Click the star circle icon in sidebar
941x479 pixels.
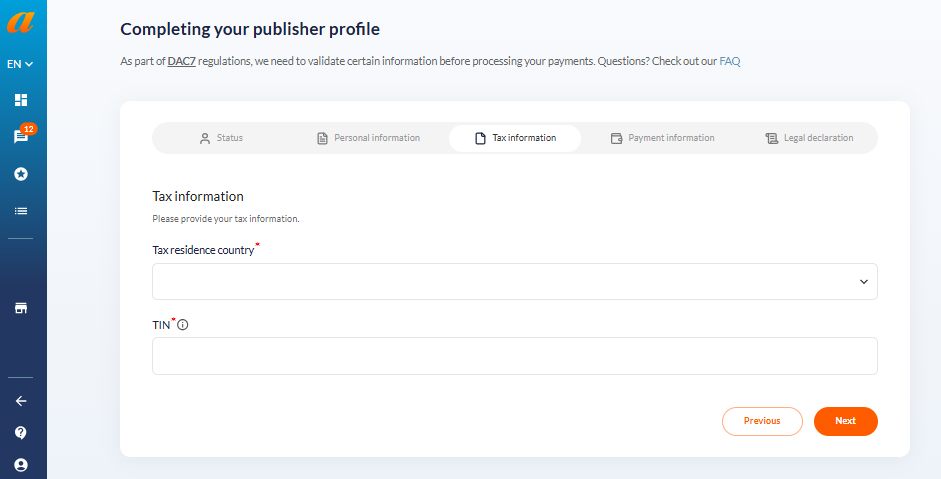[x=21, y=174]
